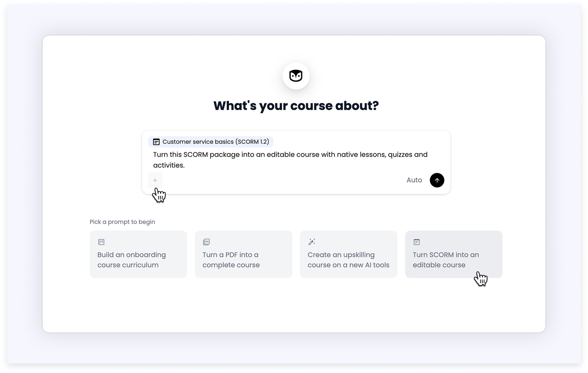Click the plus attachment button
The height and width of the screenshot is (373, 588).
click(x=155, y=180)
